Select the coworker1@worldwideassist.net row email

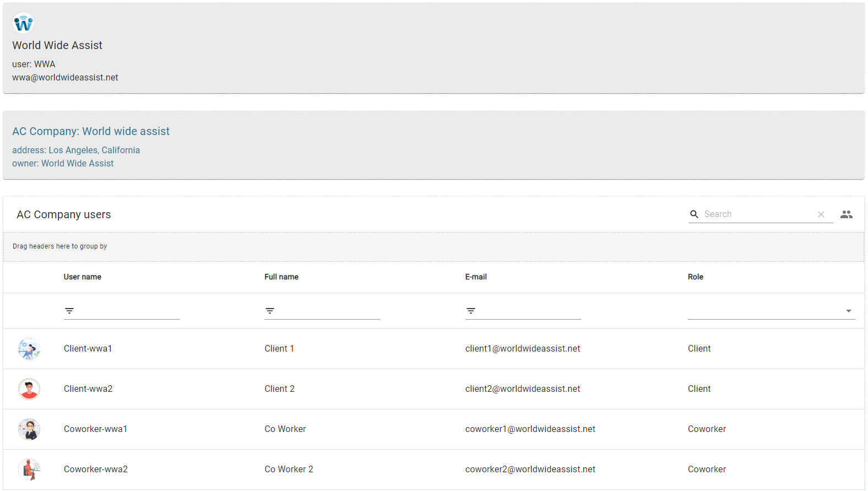530,429
